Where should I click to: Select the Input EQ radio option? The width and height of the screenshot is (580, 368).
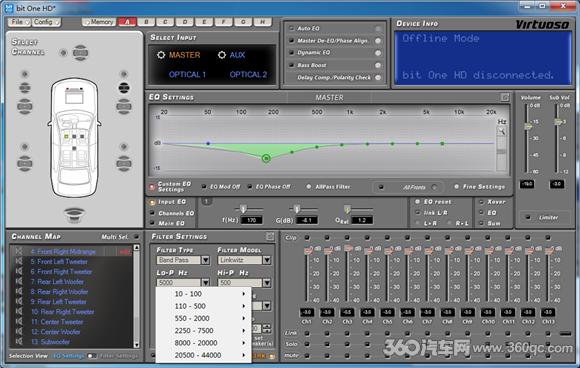coord(152,202)
